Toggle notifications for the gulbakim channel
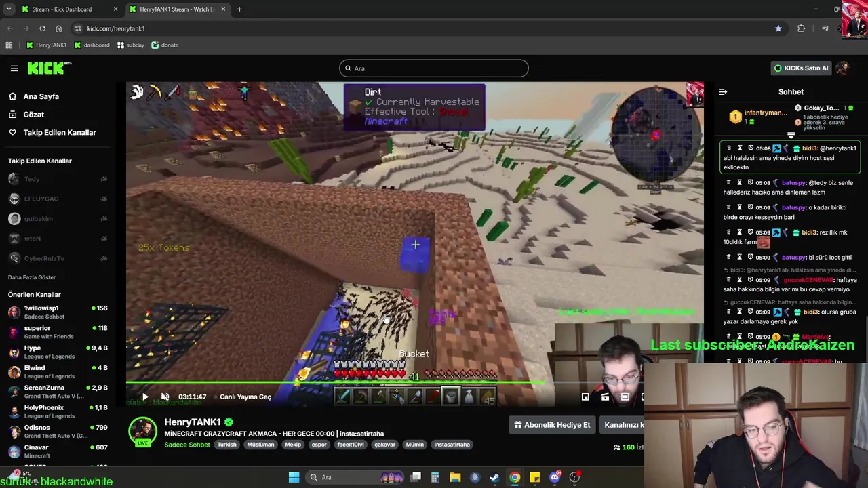The image size is (868, 488). coord(104,218)
